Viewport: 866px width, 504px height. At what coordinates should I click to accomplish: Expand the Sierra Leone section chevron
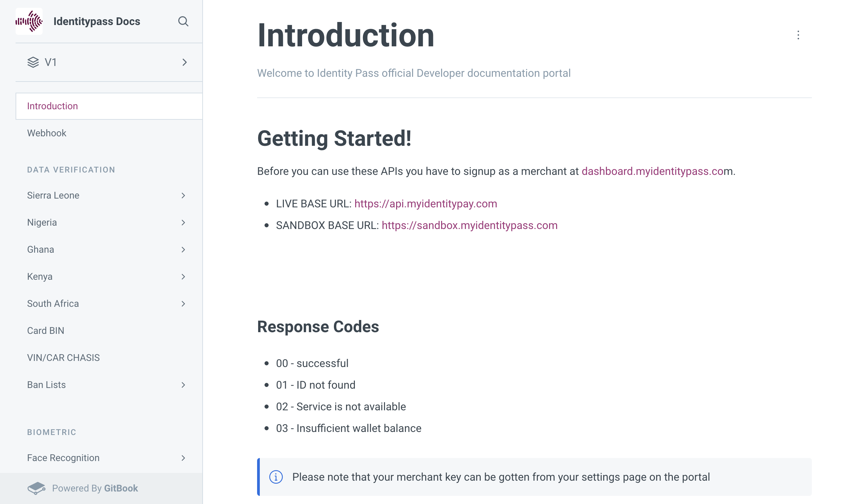pos(183,196)
